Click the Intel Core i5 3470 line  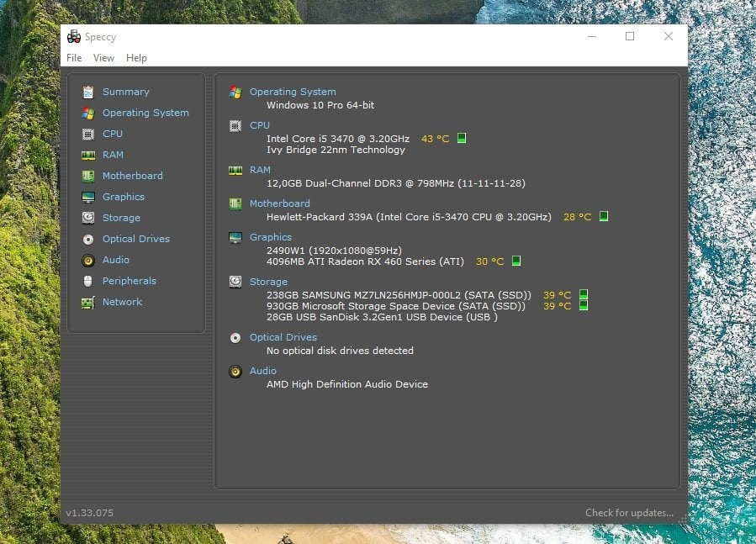point(337,139)
